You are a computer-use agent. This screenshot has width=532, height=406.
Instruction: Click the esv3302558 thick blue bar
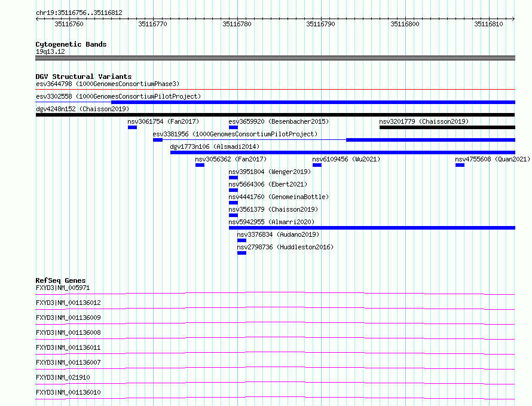click(x=313, y=102)
